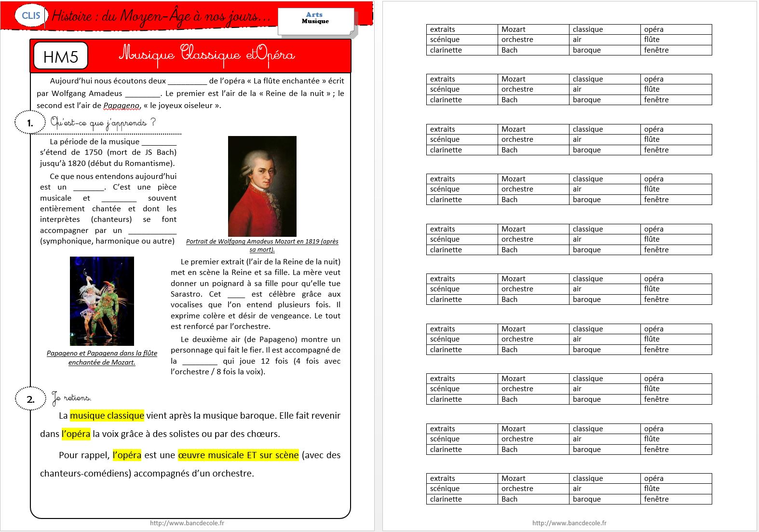Viewport: 759px width, 532px height.
Task: Click '« La flûte enchantée »' in intro
Action: click(286, 81)
